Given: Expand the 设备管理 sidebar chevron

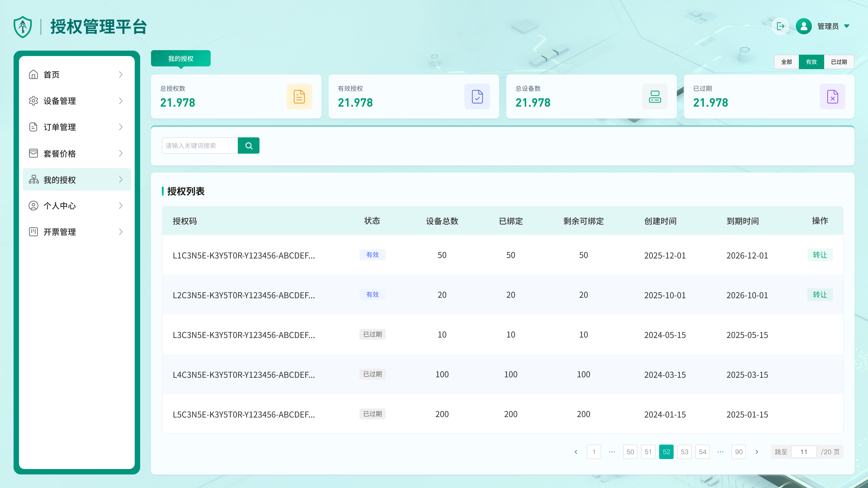Looking at the screenshot, I should [121, 101].
